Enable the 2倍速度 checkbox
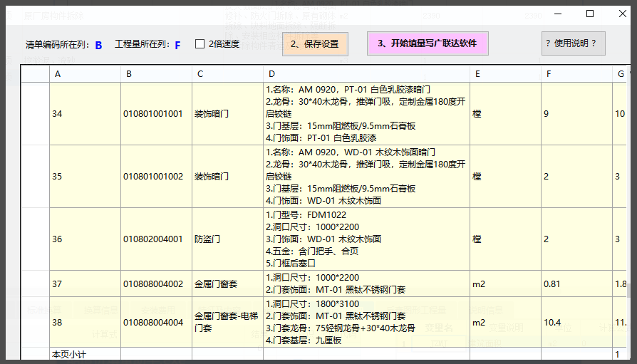 pos(200,44)
